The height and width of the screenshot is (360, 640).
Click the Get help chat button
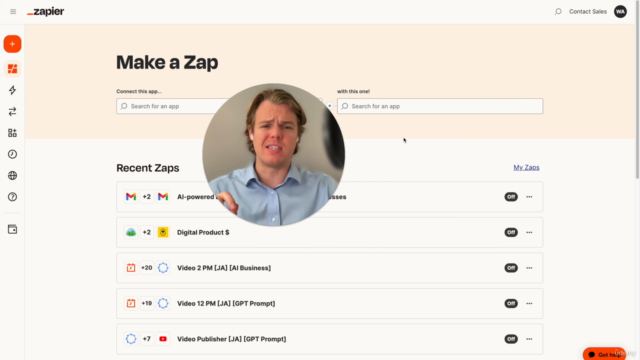(604, 354)
